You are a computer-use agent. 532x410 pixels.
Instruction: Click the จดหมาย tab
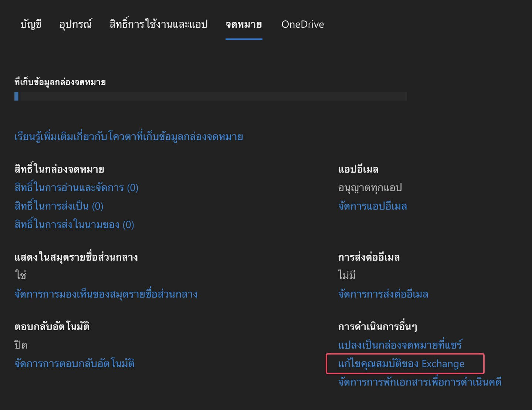[244, 24]
